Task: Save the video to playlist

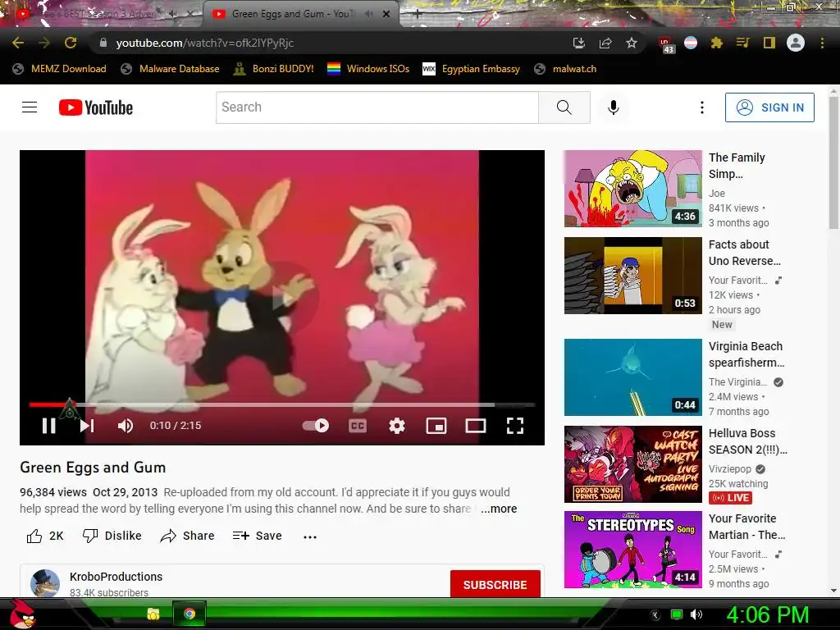Action: point(257,536)
